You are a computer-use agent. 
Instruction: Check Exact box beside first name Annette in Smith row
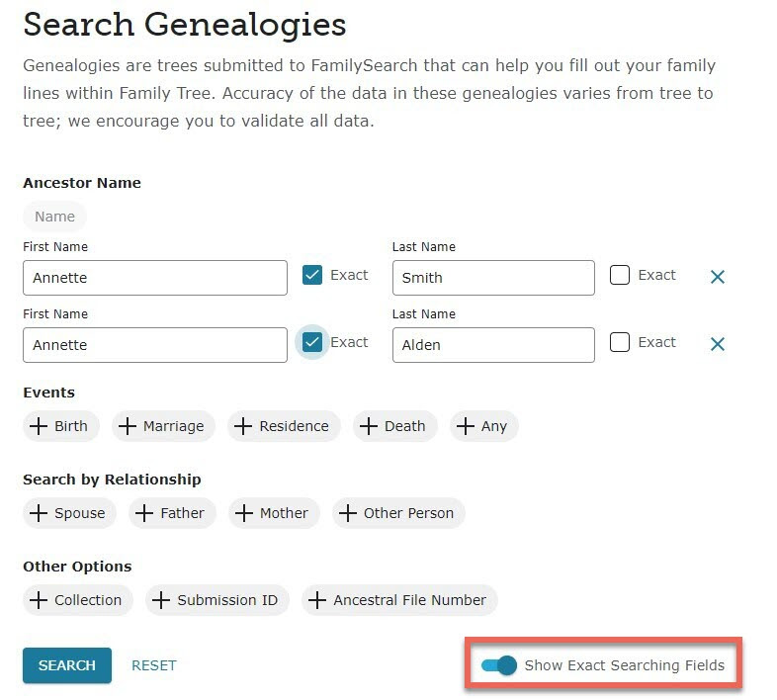312,275
